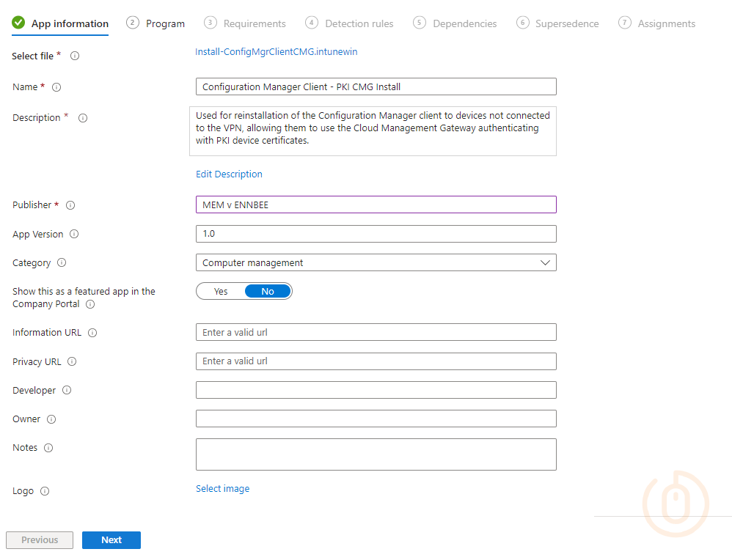Click into the Developer text field
The width and height of the screenshot is (732, 560).
click(x=376, y=390)
